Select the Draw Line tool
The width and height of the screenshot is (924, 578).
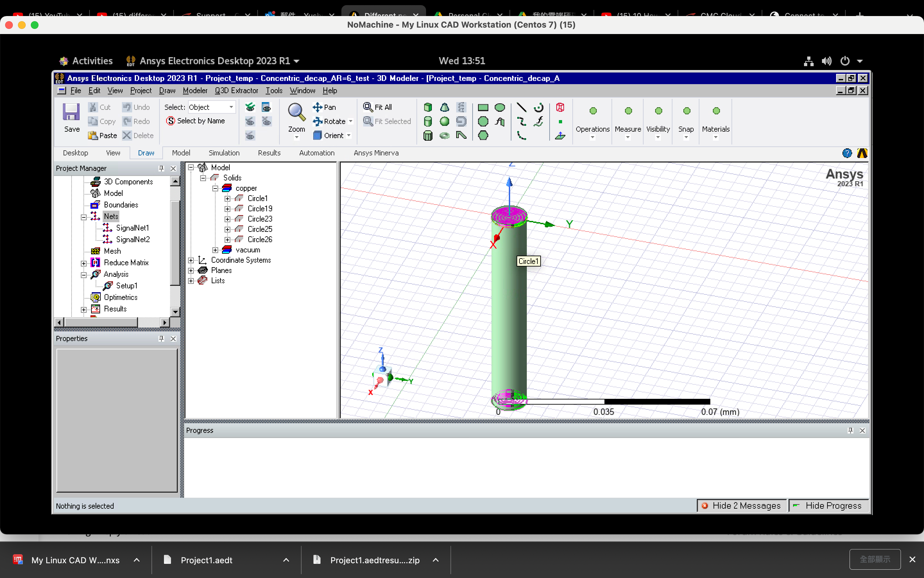[x=521, y=108]
